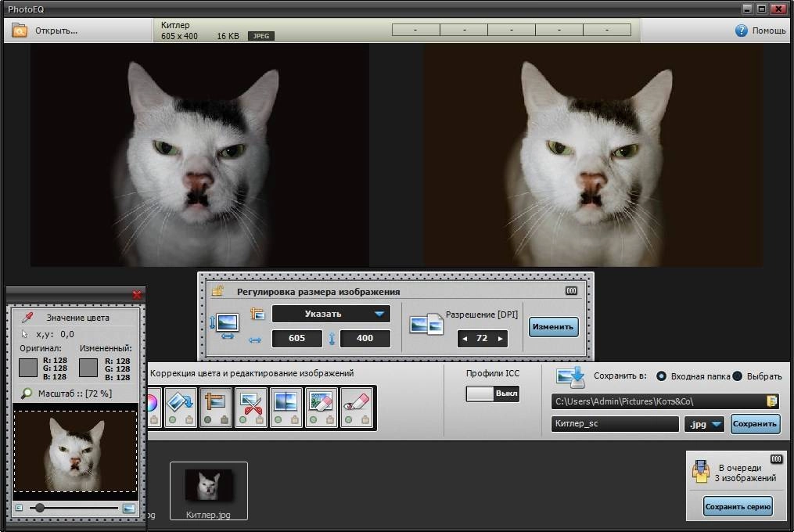
Task: Click the blue question mark help icon
Action: coord(741,31)
